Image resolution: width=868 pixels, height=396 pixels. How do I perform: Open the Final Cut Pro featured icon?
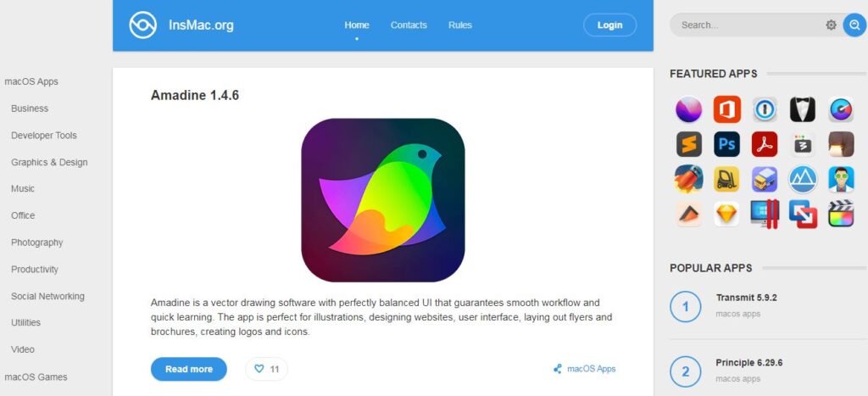coord(841,214)
